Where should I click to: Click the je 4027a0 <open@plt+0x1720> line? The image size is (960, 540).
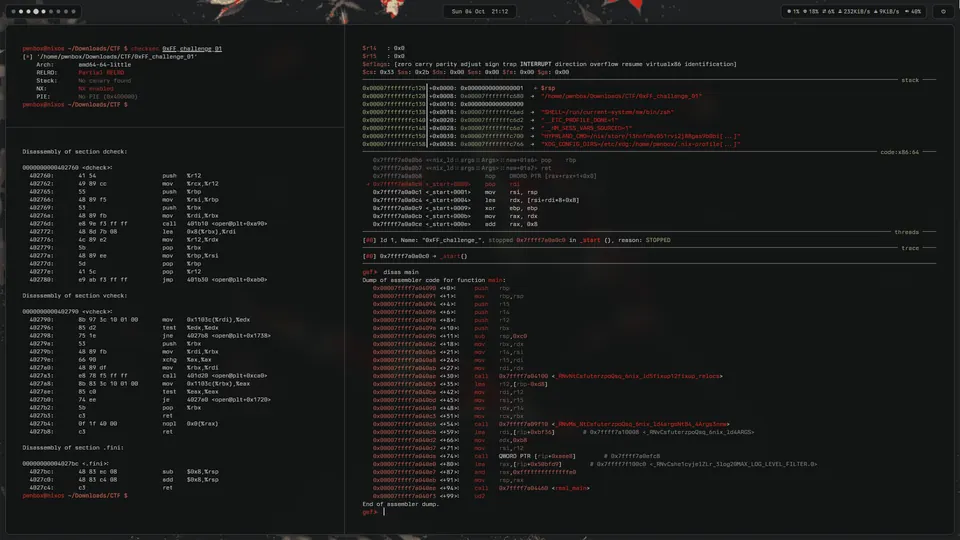(150, 399)
